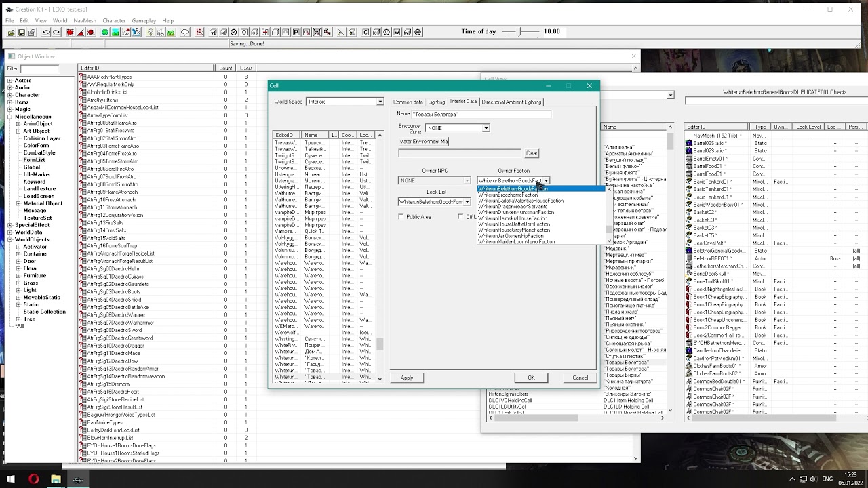Click the toolbar icon marked with C
The image size is (868, 488).
click(x=366, y=32)
